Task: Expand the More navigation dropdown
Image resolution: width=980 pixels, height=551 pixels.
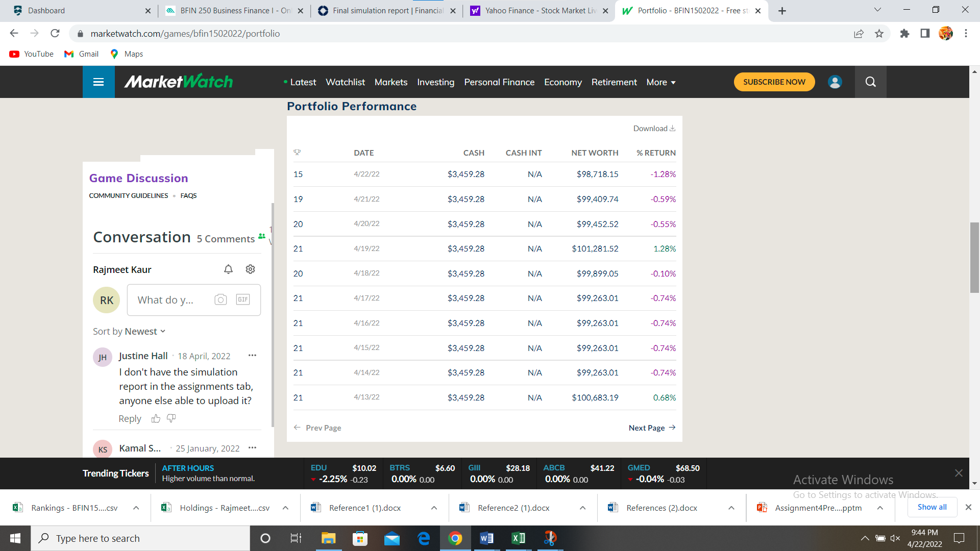Action: click(x=661, y=82)
